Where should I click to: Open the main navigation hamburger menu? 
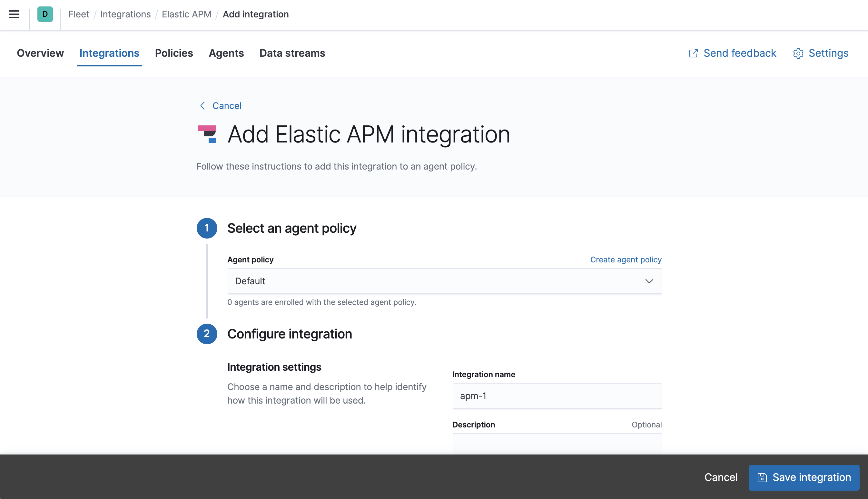tap(14, 14)
